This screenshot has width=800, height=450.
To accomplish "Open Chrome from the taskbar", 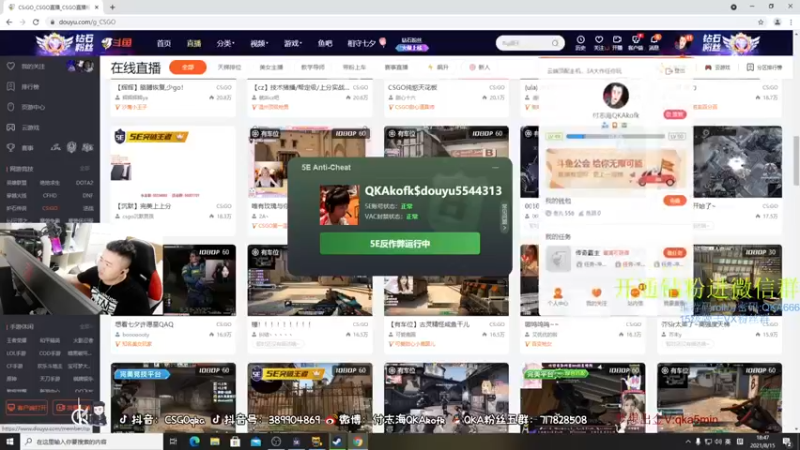I will (x=358, y=441).
